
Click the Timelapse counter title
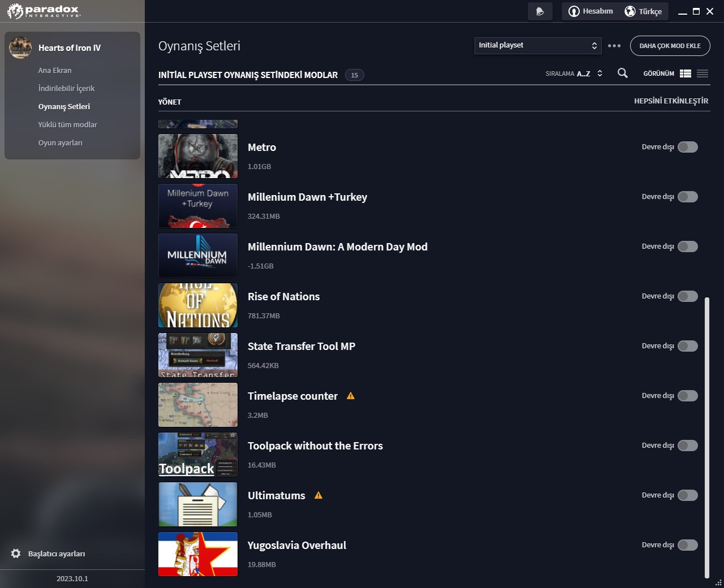[292, 396]
